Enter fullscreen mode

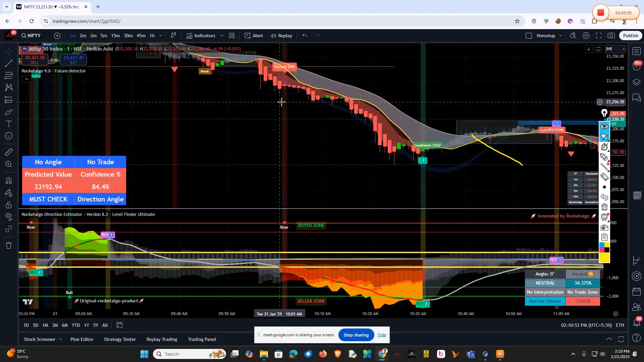(599, 36)
